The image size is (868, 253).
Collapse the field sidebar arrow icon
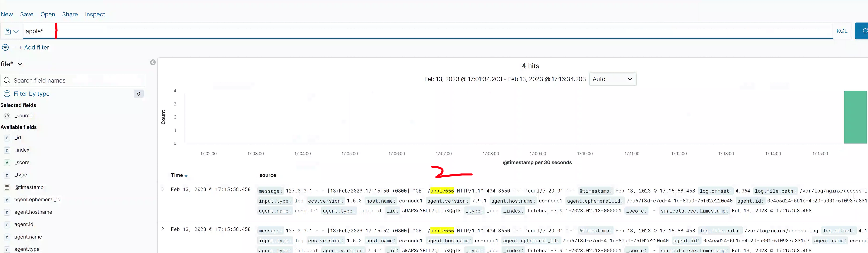tap(153, 62)
